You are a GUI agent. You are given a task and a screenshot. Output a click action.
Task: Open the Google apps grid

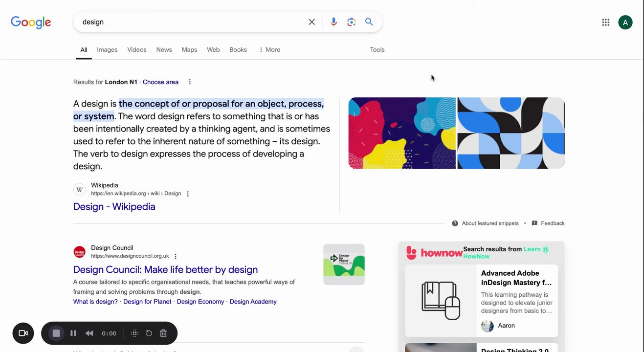pyautogui.click(x=605, y=22)
